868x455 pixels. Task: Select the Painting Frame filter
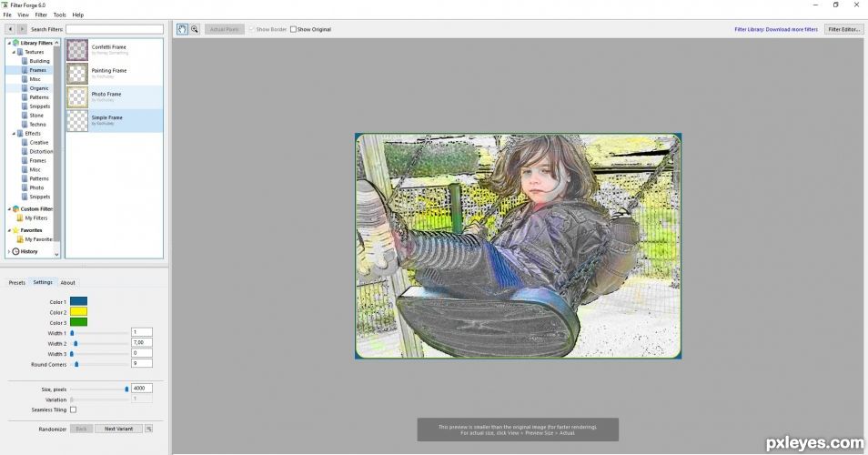115,73
